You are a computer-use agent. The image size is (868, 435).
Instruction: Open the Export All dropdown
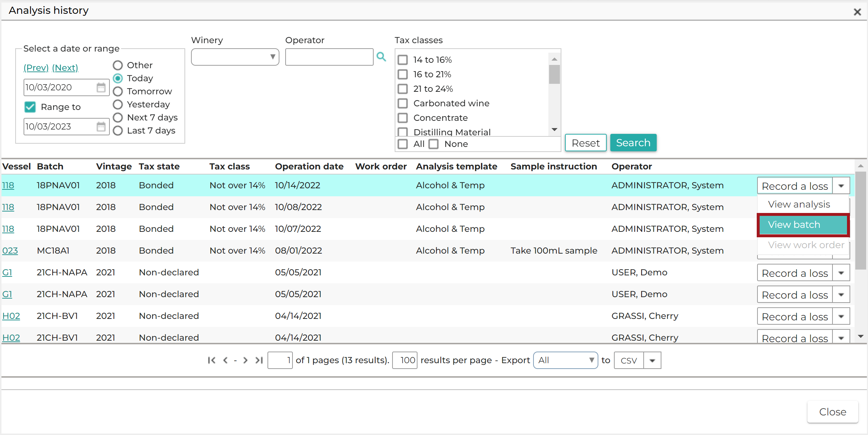click(x=565, y=360)
